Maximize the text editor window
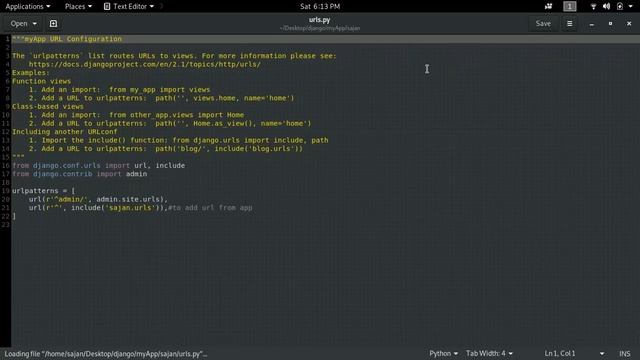Viewport: 640px width, 360px height. tap(610, 24)
